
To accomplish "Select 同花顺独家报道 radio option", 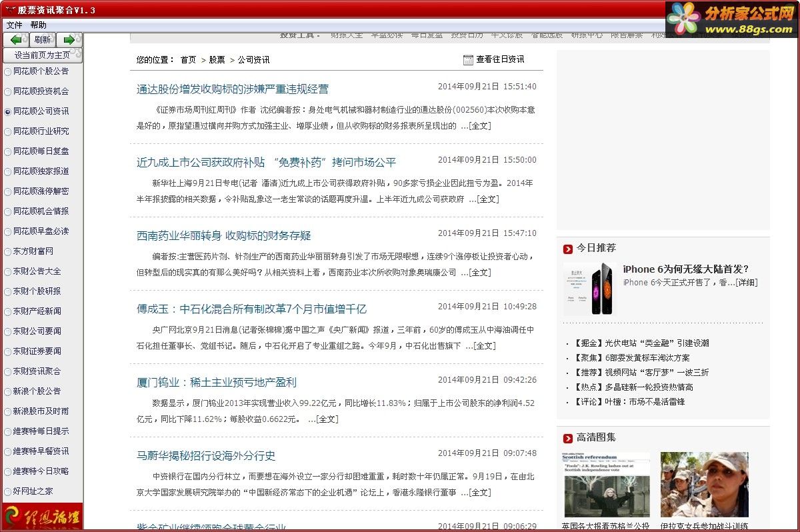I will pos(8,171).
